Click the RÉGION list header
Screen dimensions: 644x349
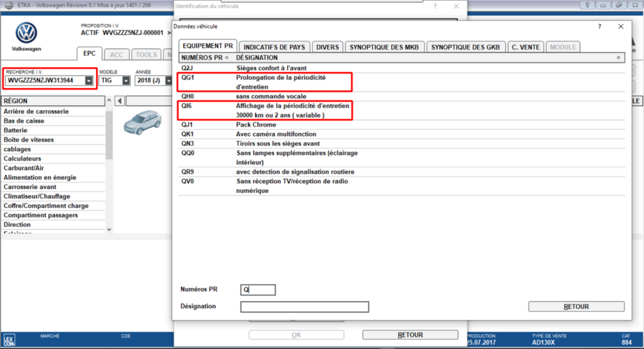(53, 101)
